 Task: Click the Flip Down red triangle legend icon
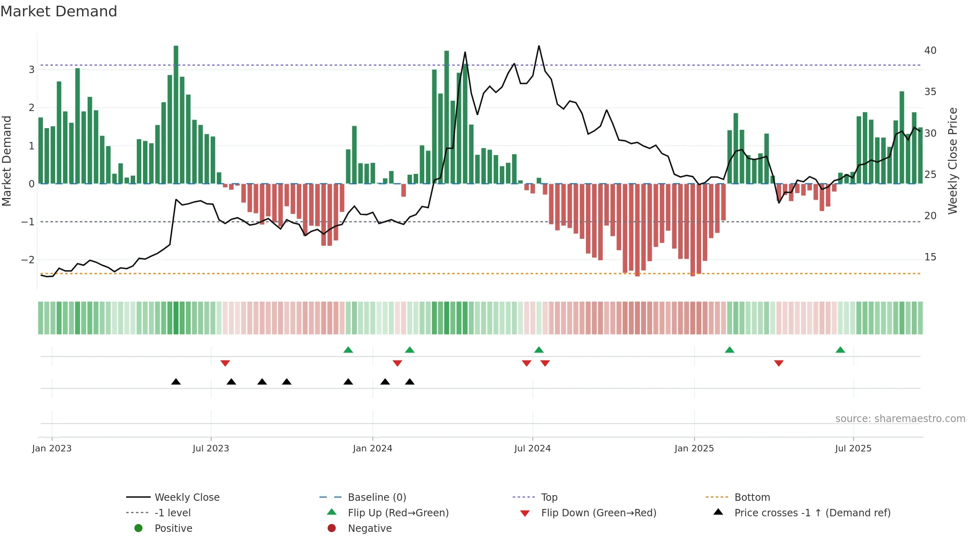(525, 513)
